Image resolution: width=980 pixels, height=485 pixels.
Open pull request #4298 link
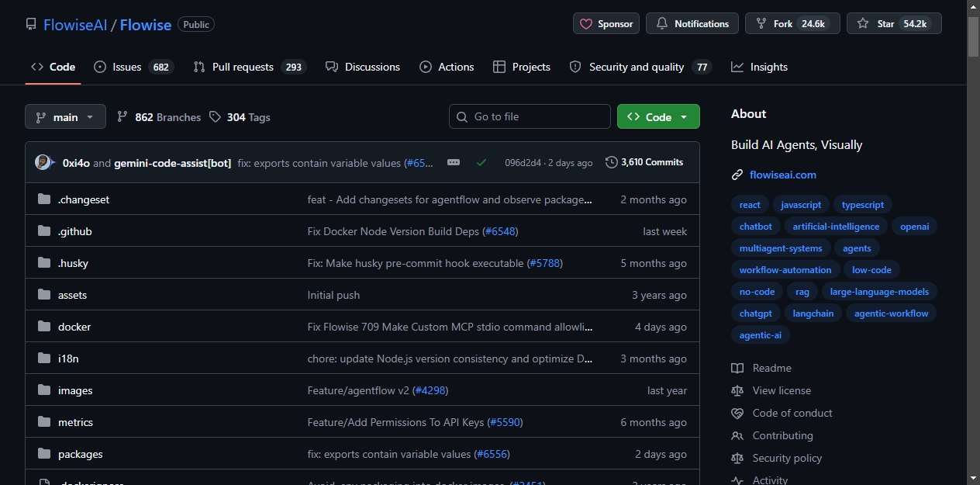click(430, 390)
